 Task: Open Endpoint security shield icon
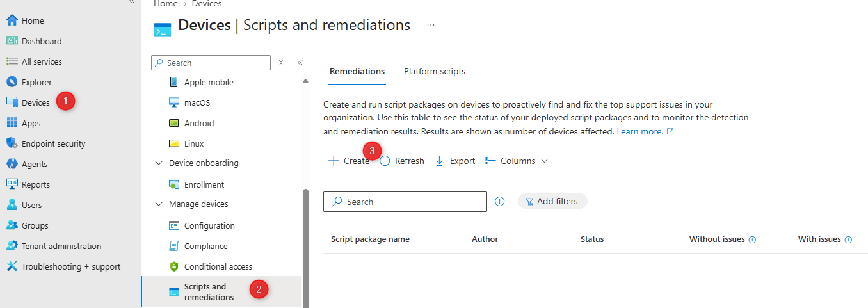click(x=12, y=143)
